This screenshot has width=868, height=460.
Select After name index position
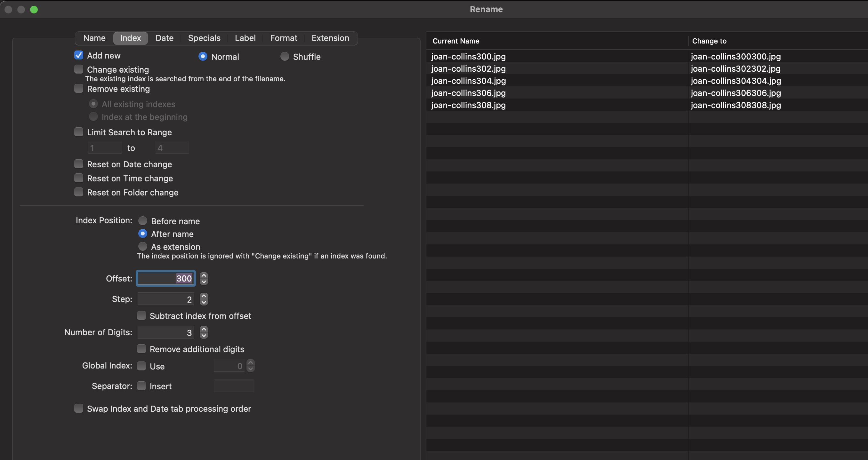coord(142,234)
